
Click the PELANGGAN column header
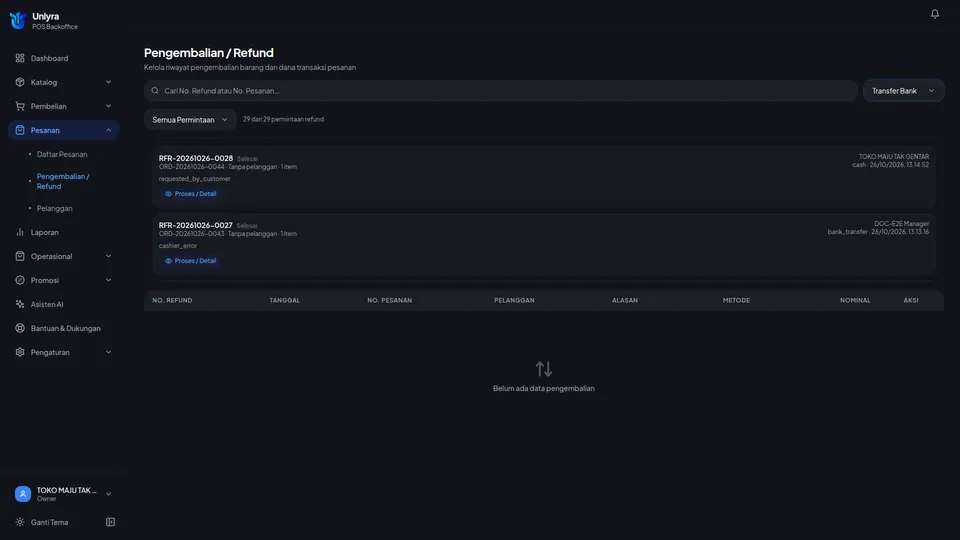point(514,300)
